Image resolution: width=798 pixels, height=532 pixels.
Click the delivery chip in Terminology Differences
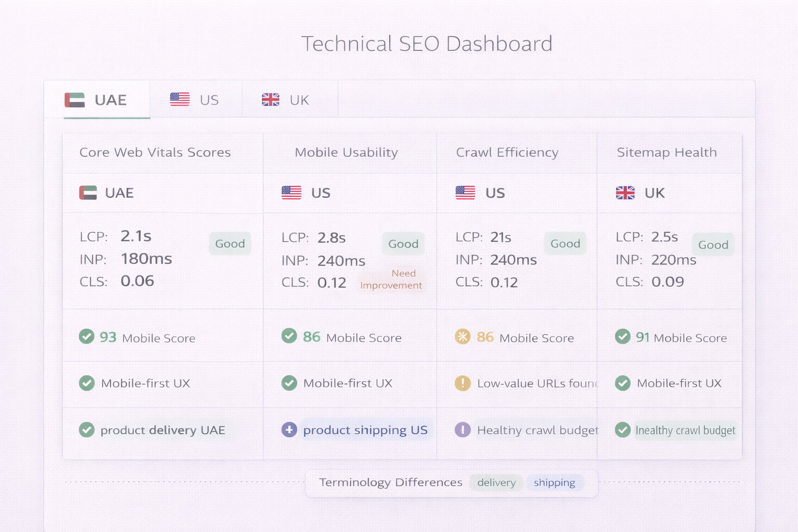pyautogui.click(x=496, y=483)
